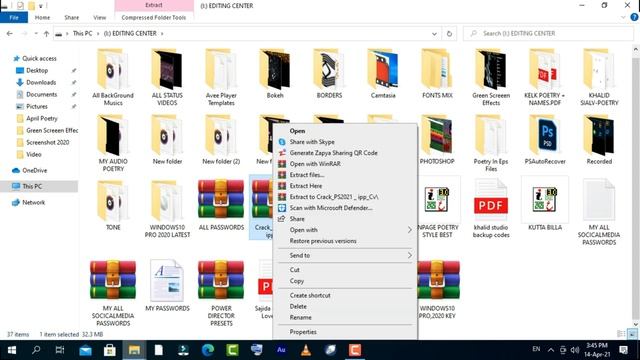Select the ALL PASSWORDS archive
Screen dimensions: 640x360
tap(221, 204)
